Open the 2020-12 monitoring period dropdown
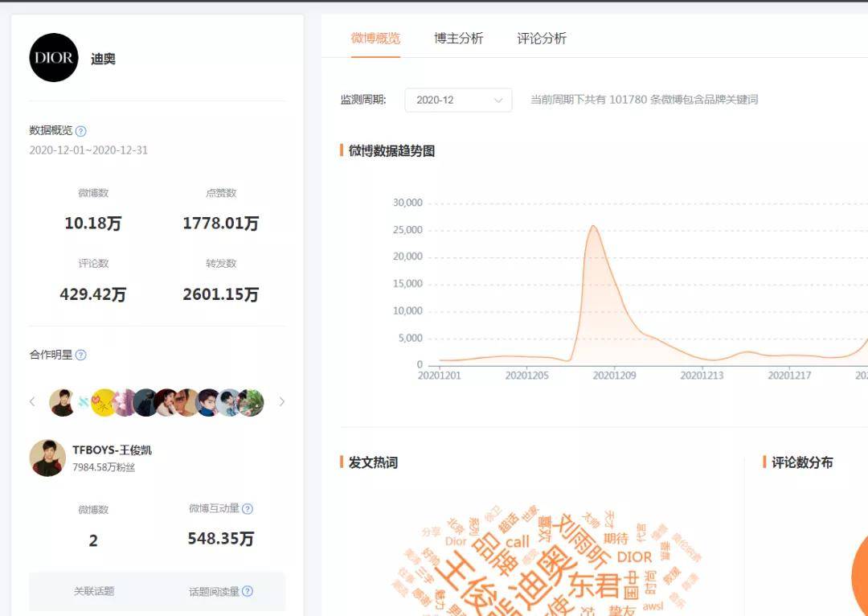This screenshot has width=868, height=616. click(x=457, y=100)
